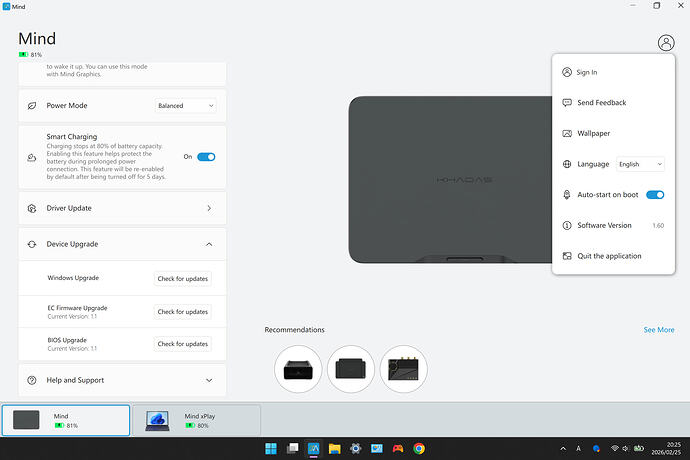Switch to the Mind xPlay device card
Viewport: 690px width, 460px height.
[196, 420]
